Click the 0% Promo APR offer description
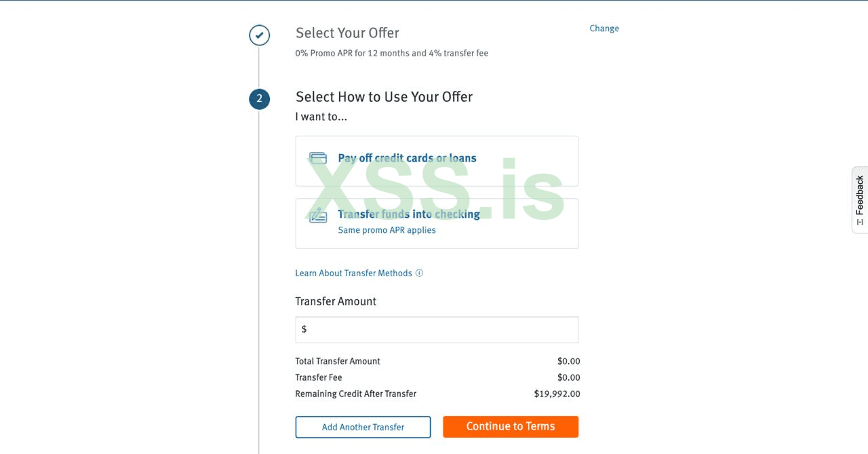The image size is (868, 454). (391, 54)
